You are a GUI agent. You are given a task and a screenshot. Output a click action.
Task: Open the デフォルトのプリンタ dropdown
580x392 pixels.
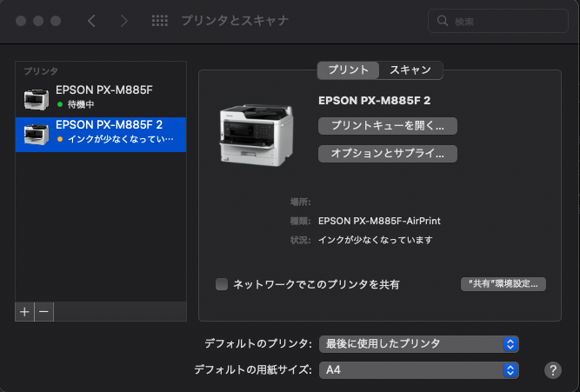419,344
